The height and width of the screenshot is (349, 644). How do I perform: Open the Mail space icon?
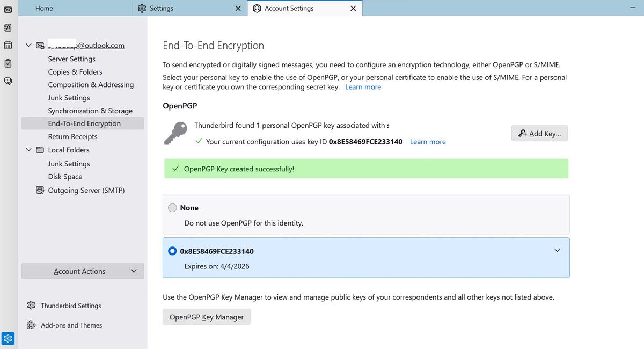pyautogui.click(x=8, y=9)
